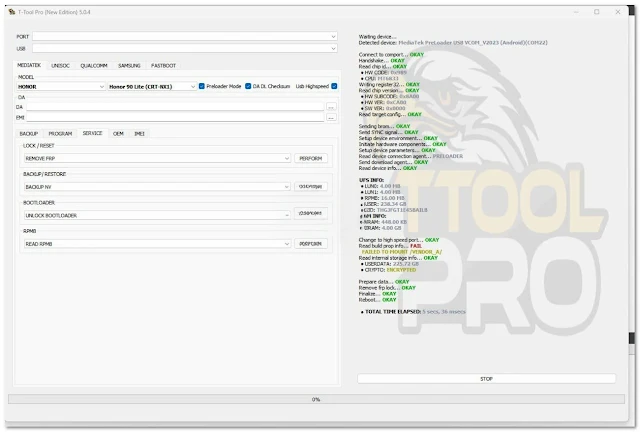640x432 pixels.
Task: Toggle the Preloader Mode checkbox
Action: [202, 86]
